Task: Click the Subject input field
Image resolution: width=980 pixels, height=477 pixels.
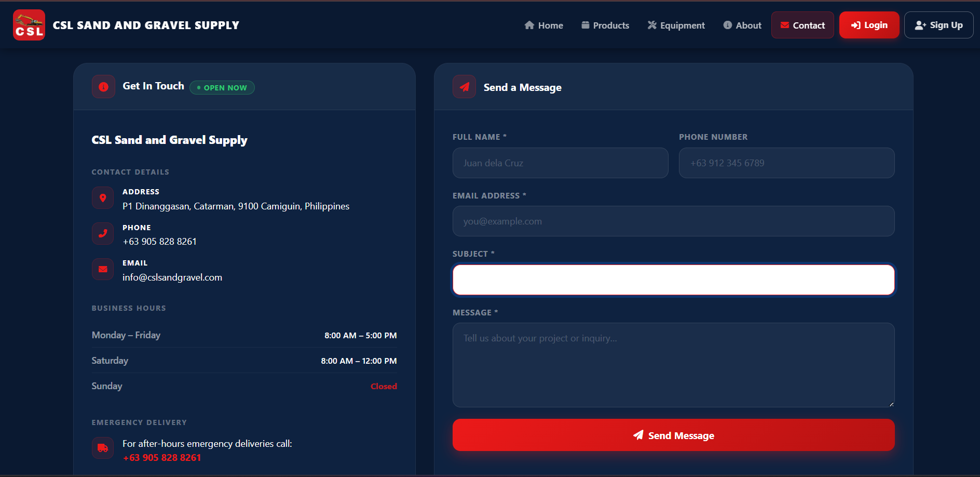Action: tap(673, 280)
